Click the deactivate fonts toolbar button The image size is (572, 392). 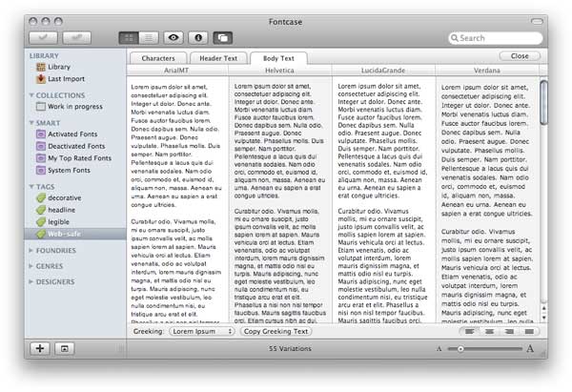point(76,37)
